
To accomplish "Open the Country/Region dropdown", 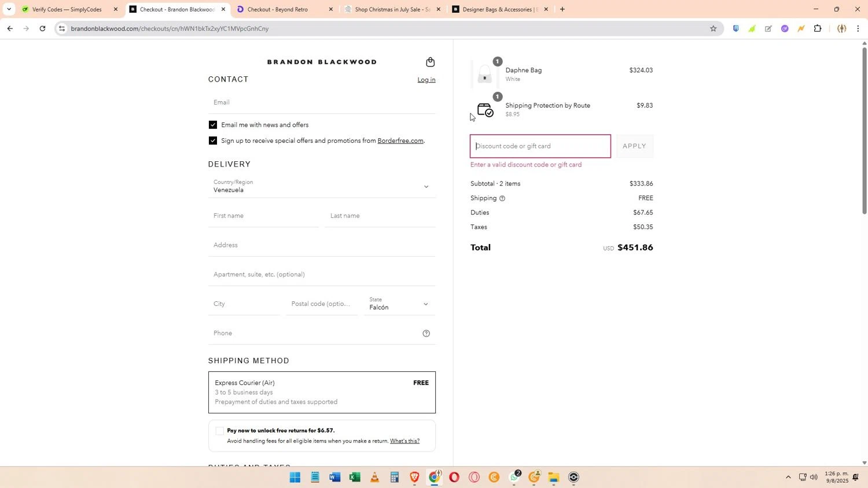I will coord(322,186).
